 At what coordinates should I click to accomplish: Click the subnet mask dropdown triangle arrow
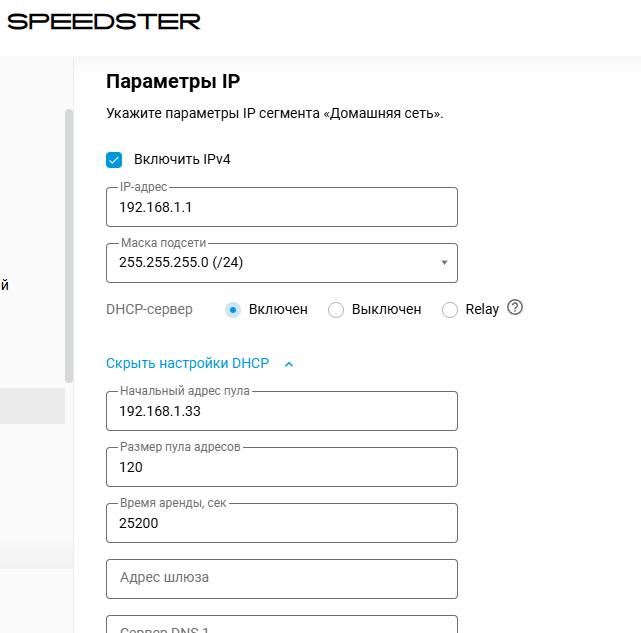444,263
